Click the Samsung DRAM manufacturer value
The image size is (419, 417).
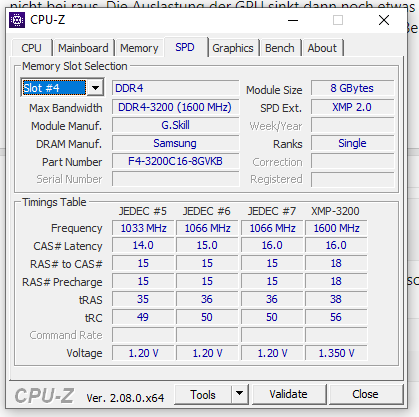[175, 143]
